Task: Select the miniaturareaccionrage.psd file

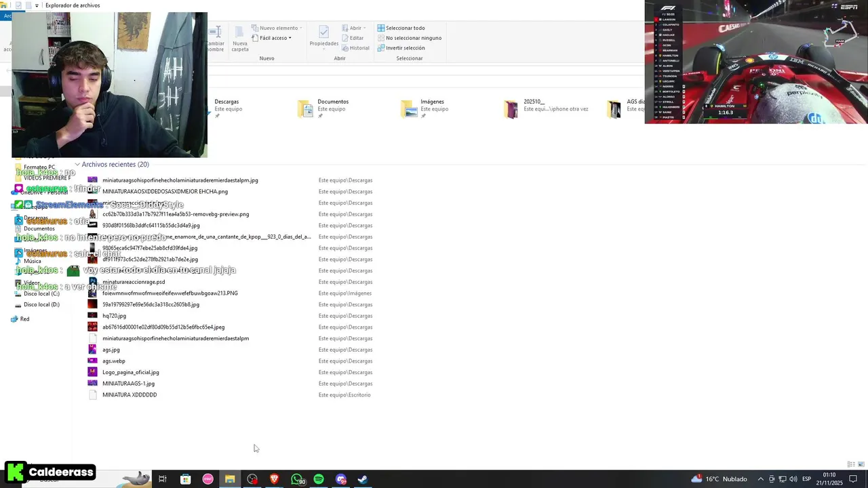Action: pyautogui.click(x=134, y=282)
